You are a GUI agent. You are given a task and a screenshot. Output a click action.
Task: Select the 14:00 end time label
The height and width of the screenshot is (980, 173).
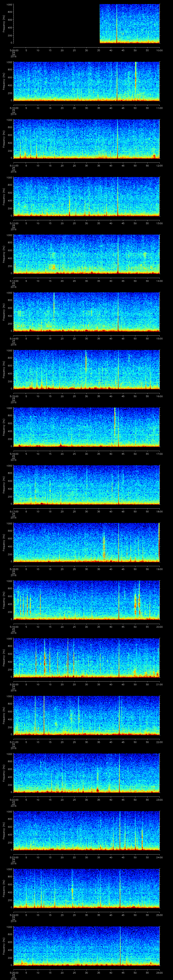tap(159, 281)
